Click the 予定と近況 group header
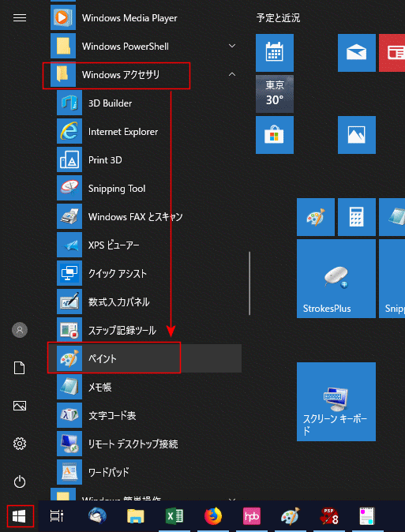 click(x=278, y=17)
